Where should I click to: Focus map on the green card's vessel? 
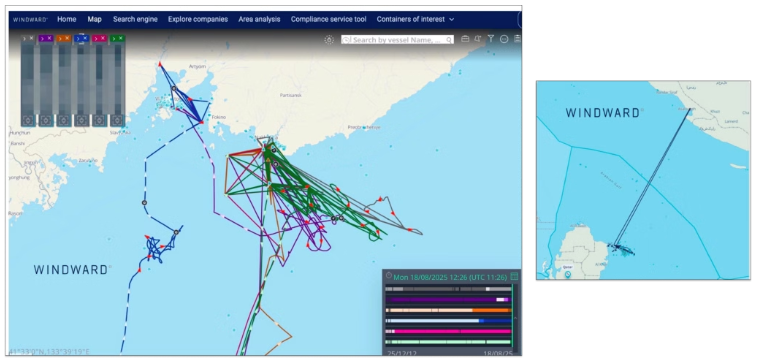coord(117,120)
